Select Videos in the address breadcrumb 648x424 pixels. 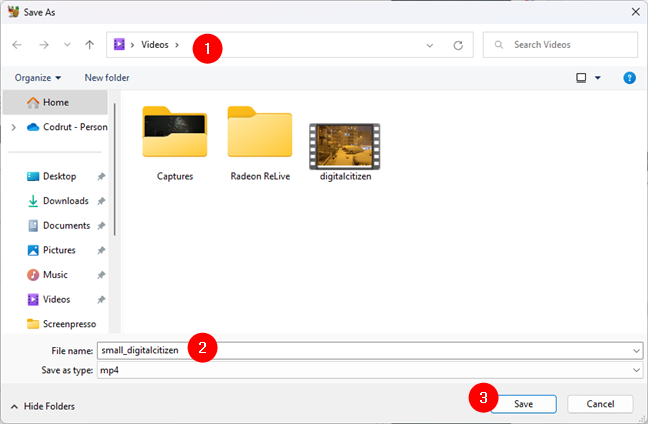click(x=155, y=45)
